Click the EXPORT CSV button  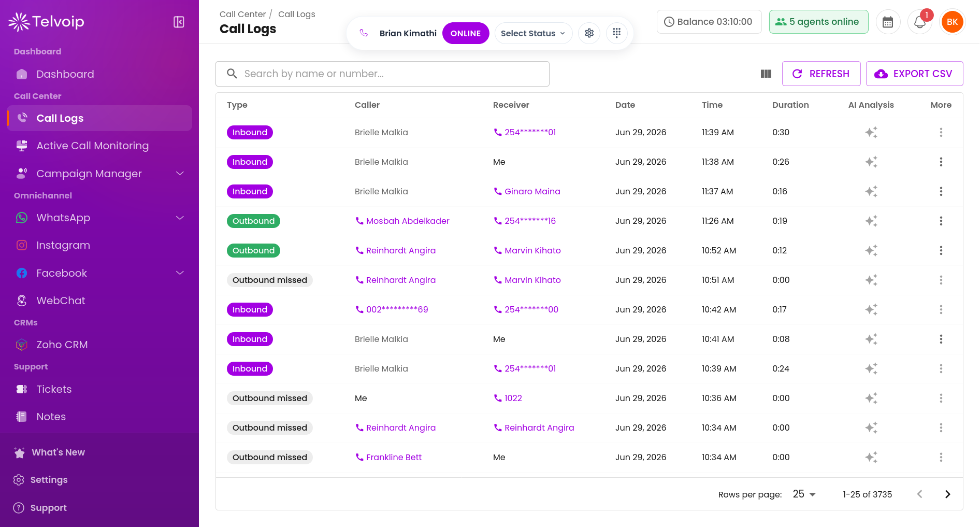coord(914,74)
